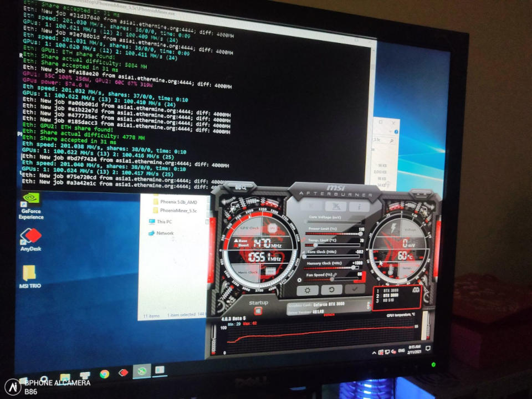Click the ENG language indicator

[401, 350]
